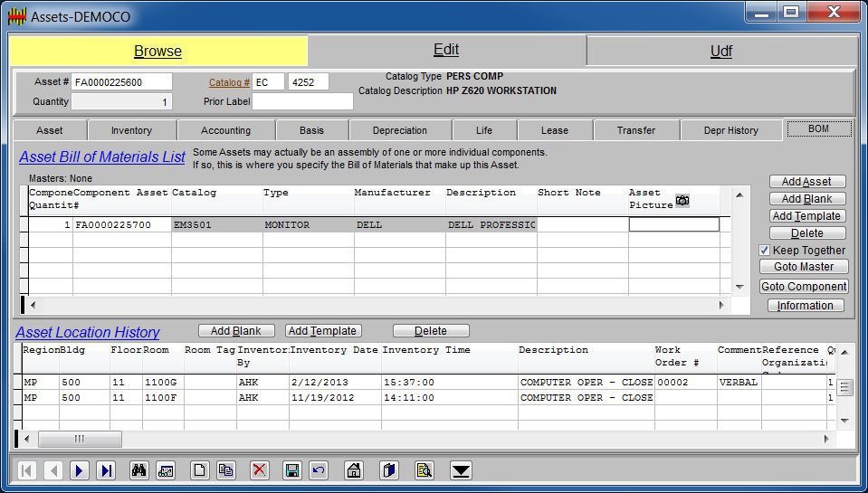Create a new blank record
The height and width of the screenshot is (493, 868).
199,470
